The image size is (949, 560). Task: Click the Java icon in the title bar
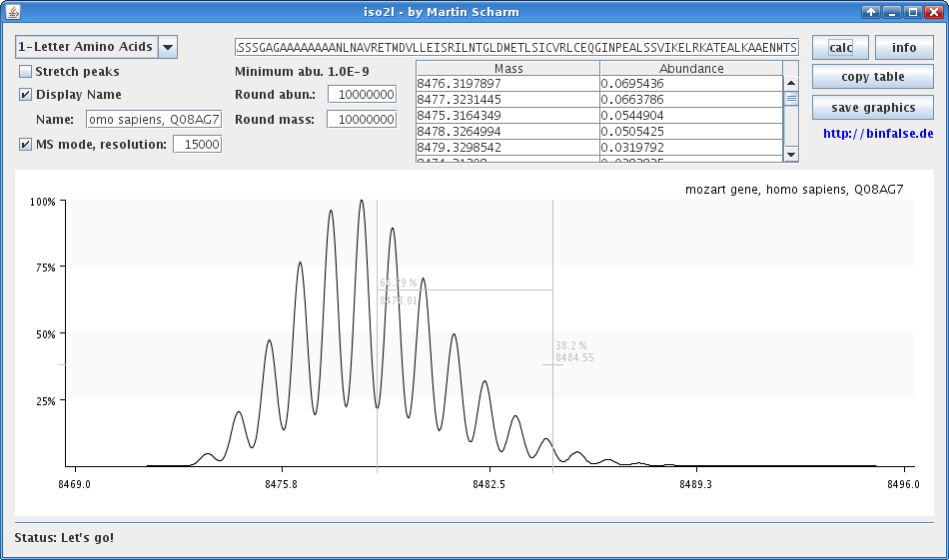(x=12, y=12)
